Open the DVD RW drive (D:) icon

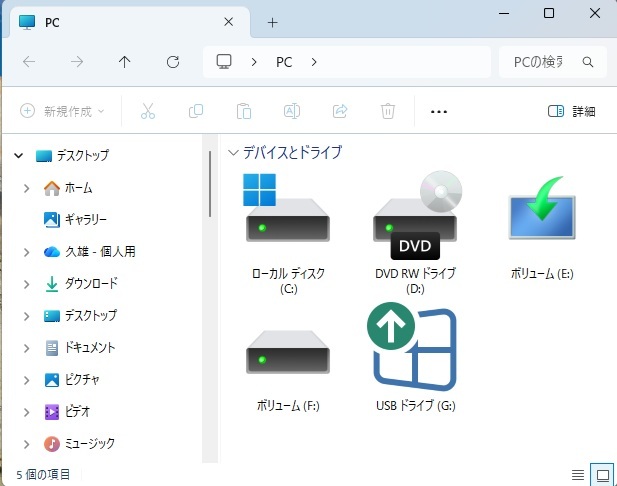pyautogui.click(x=415, y=215)
